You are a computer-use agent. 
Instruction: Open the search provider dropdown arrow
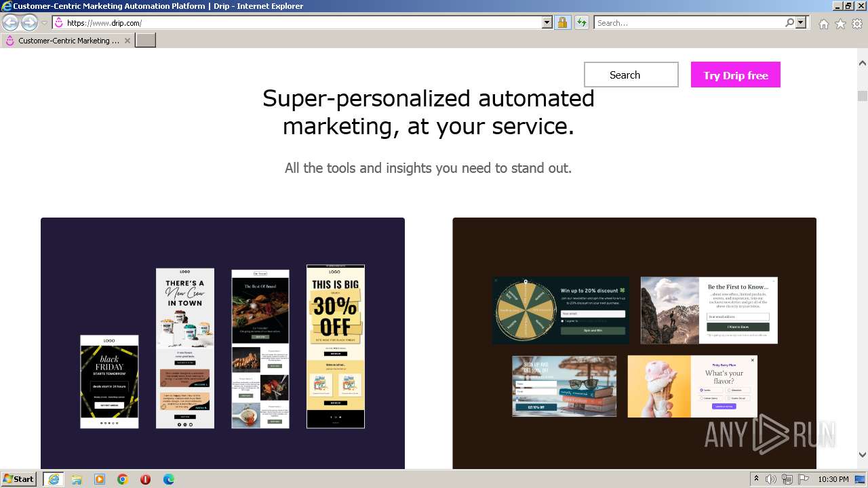point(802,22)
